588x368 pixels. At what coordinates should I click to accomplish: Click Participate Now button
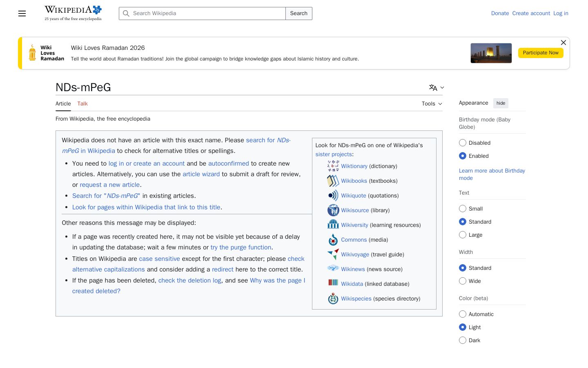(x=541, y=53)
